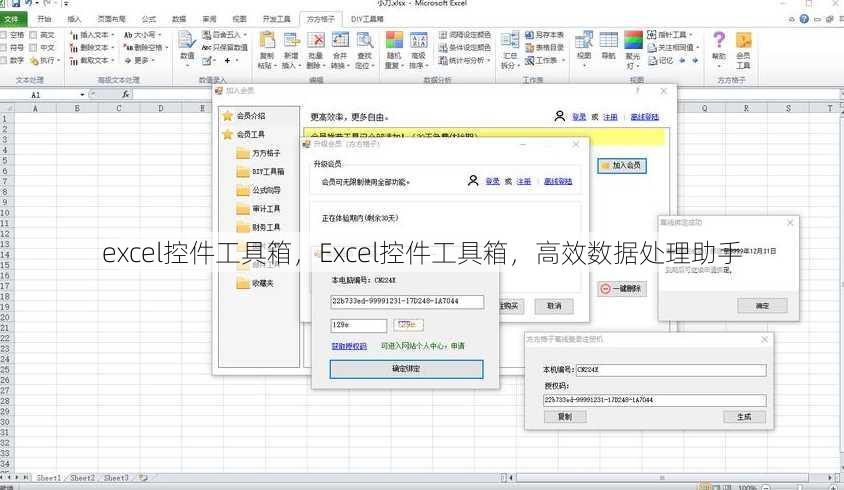Click the 四舍五入 rounding icon
The width and height of the screenshot is (844, 490).
pyautogui.click(x=207, y=34)
